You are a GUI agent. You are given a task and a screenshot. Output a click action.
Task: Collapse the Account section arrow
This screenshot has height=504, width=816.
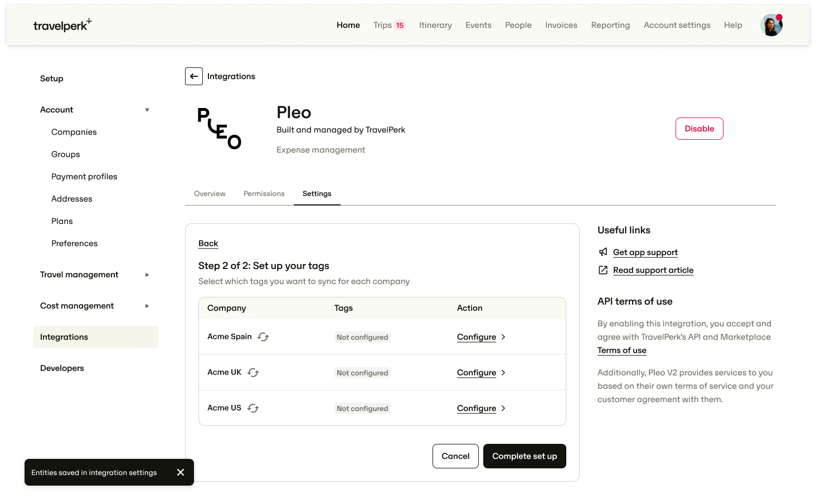[x=147, y=110]
